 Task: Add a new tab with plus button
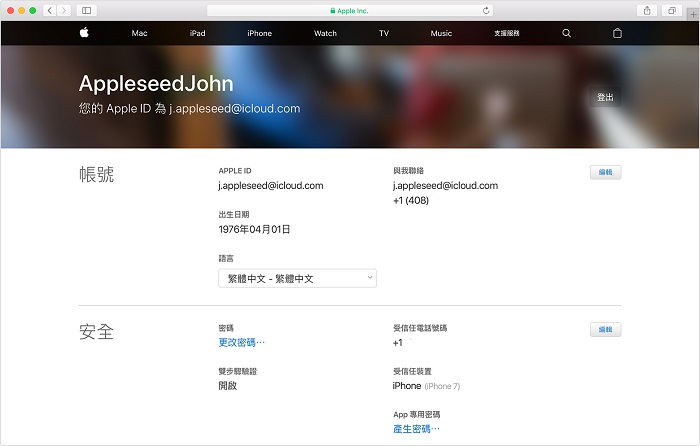[x=693, y=14]
